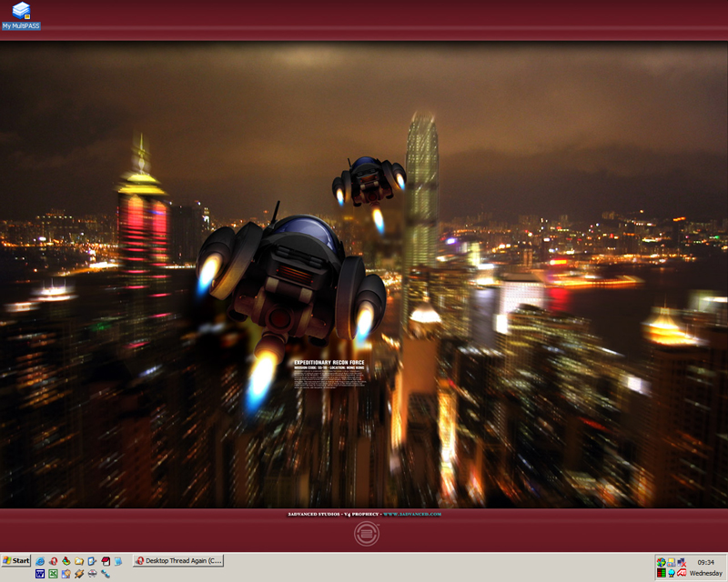Launch Internet Explorer from Quick Launch

click(x=41, y=561)
